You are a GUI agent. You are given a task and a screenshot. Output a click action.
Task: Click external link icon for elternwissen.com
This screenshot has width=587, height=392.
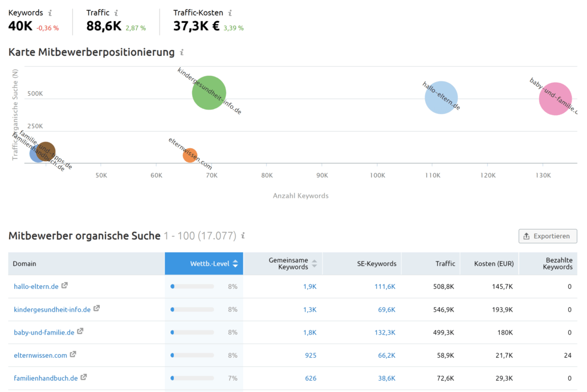(73, 354)
